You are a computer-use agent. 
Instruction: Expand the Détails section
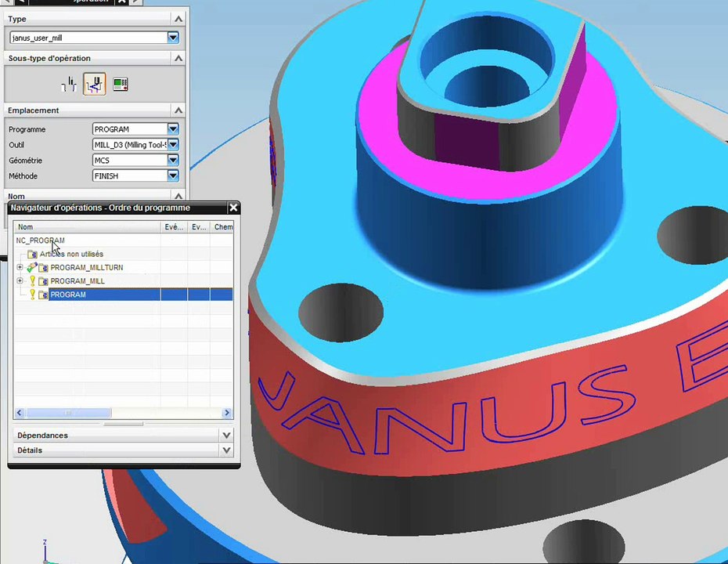pos(226,450)
